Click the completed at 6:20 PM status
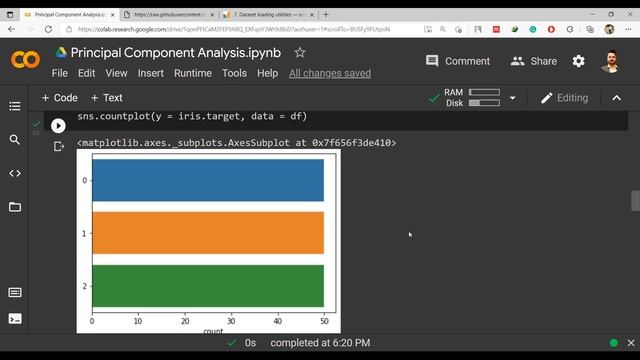 click(320, 343)
